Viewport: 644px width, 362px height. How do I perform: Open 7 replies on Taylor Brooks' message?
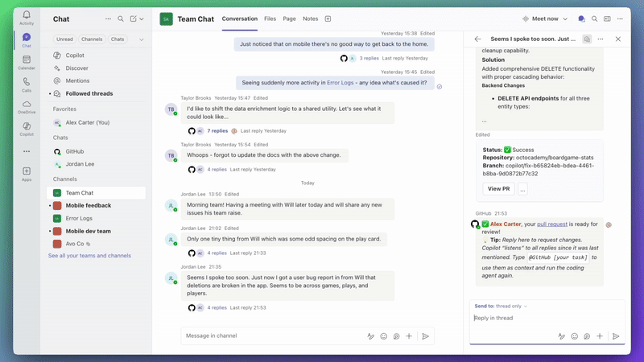click(x=217, y=131)
